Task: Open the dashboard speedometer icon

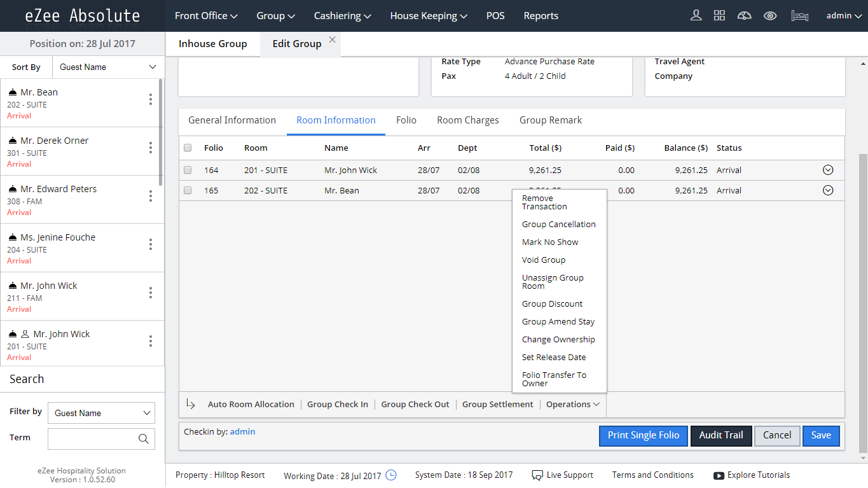Action: (x=744, y=15)
